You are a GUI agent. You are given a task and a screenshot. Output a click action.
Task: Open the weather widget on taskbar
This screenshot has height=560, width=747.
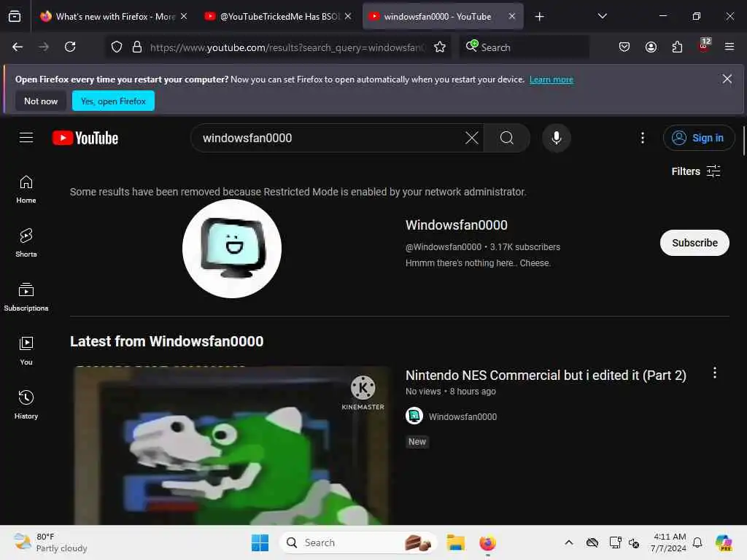point(50,542)
